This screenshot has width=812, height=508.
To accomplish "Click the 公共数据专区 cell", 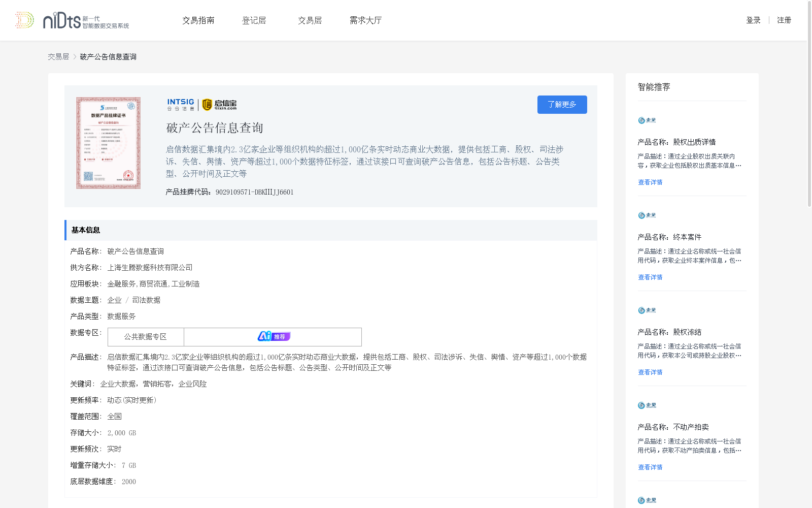I will (x=146, y=337).
